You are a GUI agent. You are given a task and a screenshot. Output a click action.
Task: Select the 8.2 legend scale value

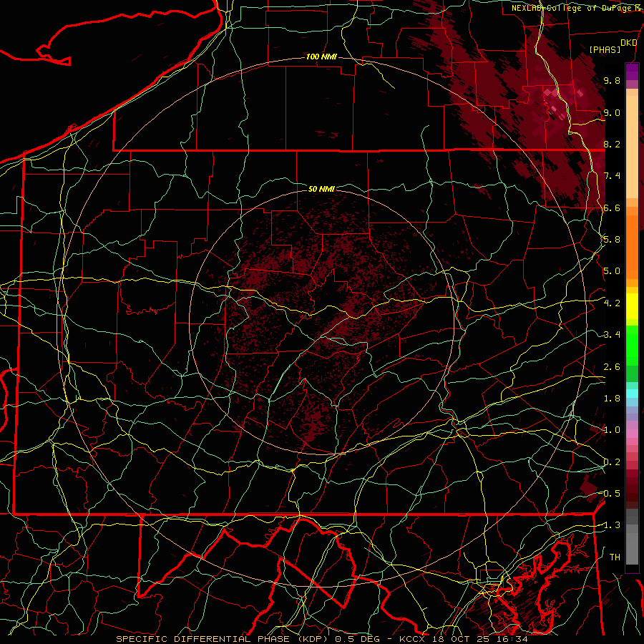click(x=612, y=144)
